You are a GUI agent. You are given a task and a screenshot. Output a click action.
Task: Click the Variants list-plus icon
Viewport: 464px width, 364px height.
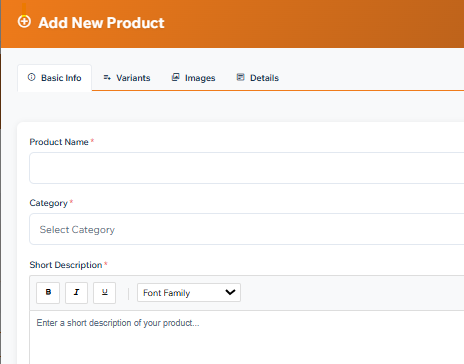107,77
